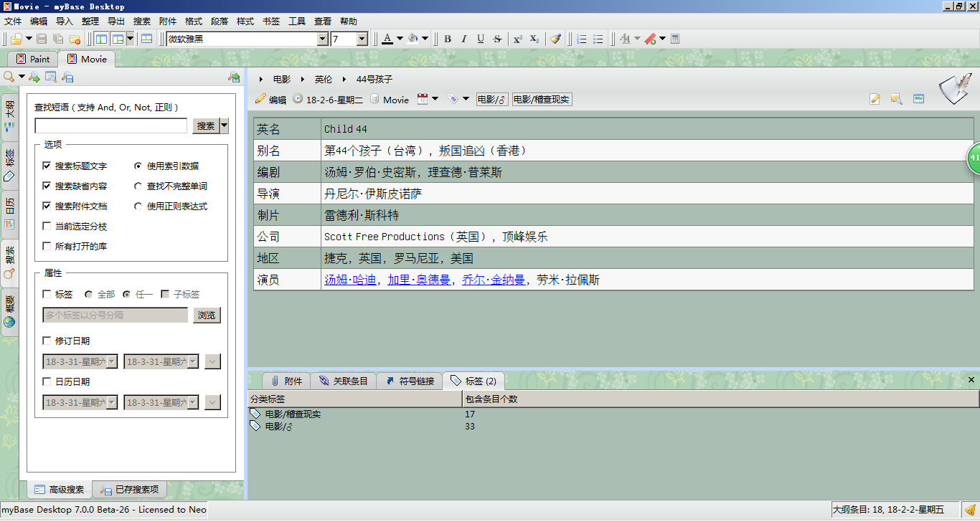Click the format painter brush icon
Image resolution: width=980 pixels, height=522 pixels.
556,39
